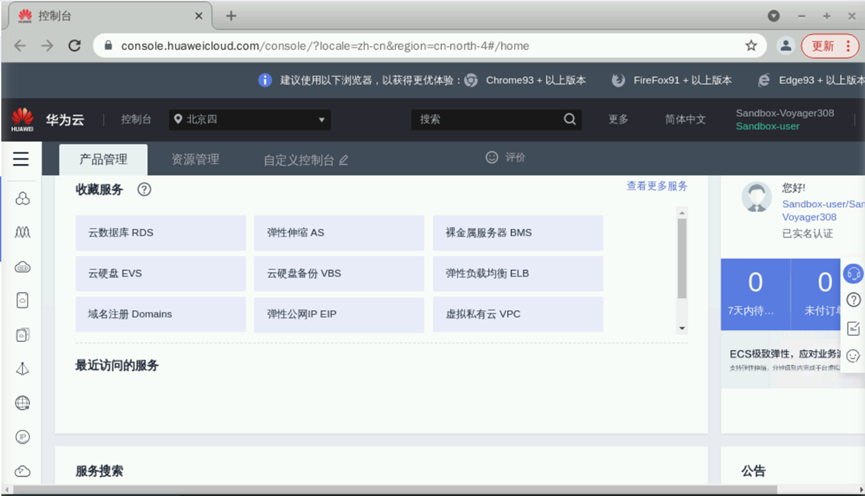Open 云数据库 RDS service
The width and height of the screenshot is (865, 496).
click(161, 233)
